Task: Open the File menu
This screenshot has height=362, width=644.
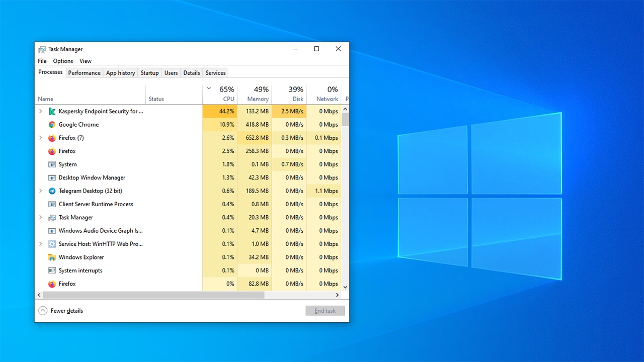Action: coord(42,61)
